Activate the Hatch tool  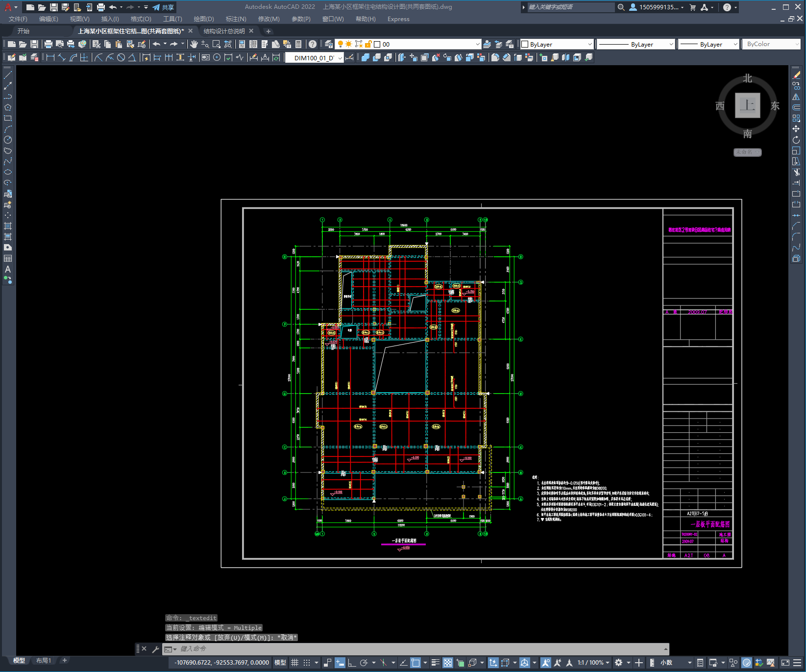[8, 226]
